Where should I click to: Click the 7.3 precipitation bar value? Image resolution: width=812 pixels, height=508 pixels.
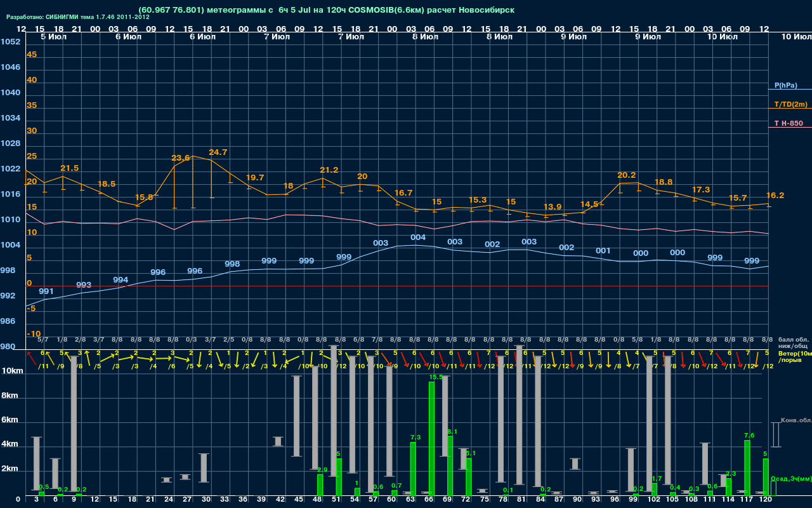point(416,438)
